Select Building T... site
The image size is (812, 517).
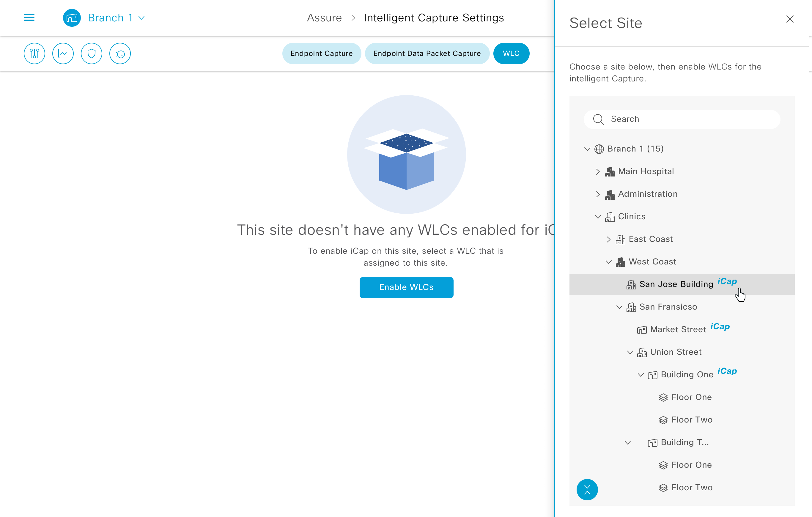click(684, 442)
